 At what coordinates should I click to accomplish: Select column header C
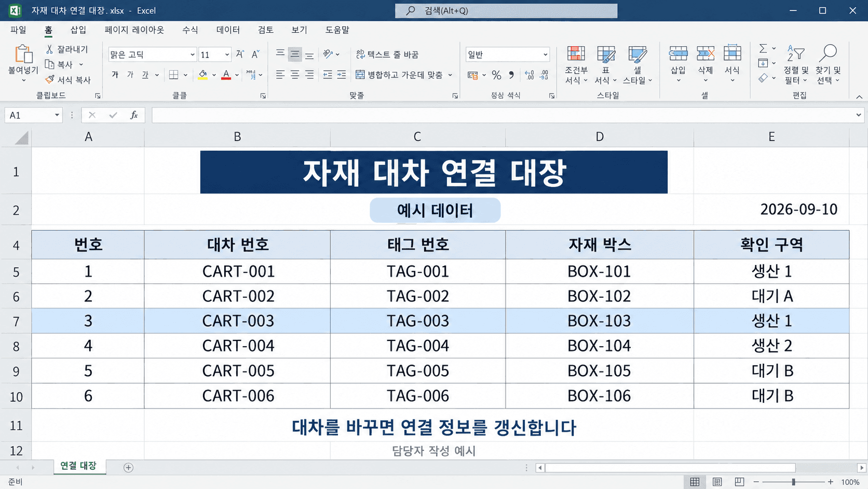417,137
